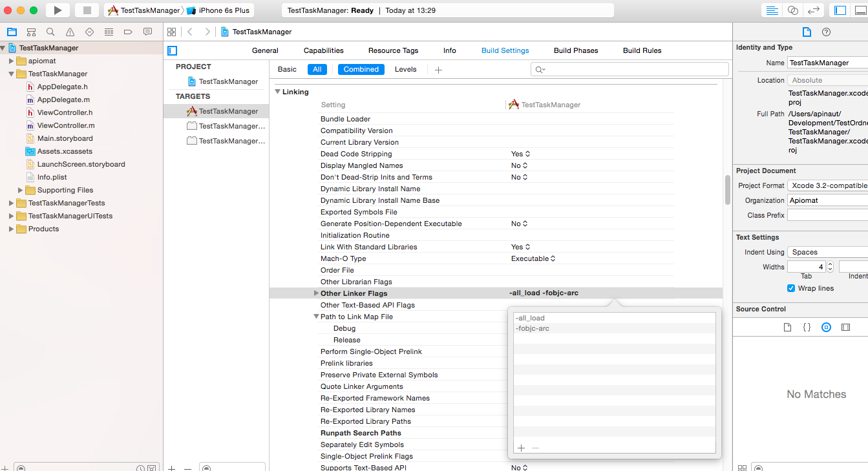Switch to the Capabilities tab
Image resolution: width=868 pixels, height=471 pixels.
pos(324,50)
